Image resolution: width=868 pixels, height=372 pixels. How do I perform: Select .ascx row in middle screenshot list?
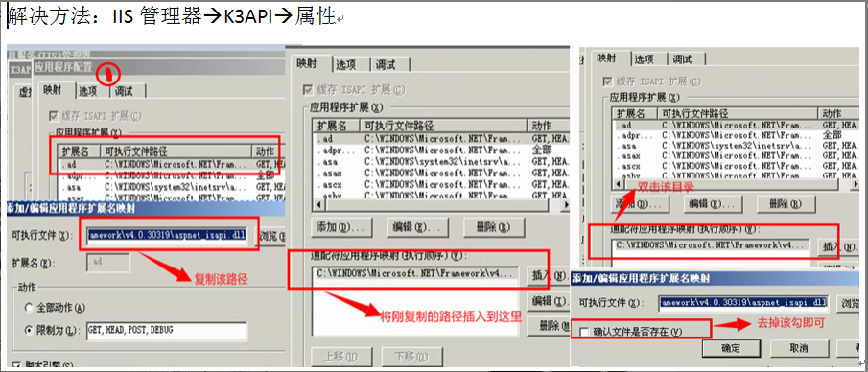(440, 184)
